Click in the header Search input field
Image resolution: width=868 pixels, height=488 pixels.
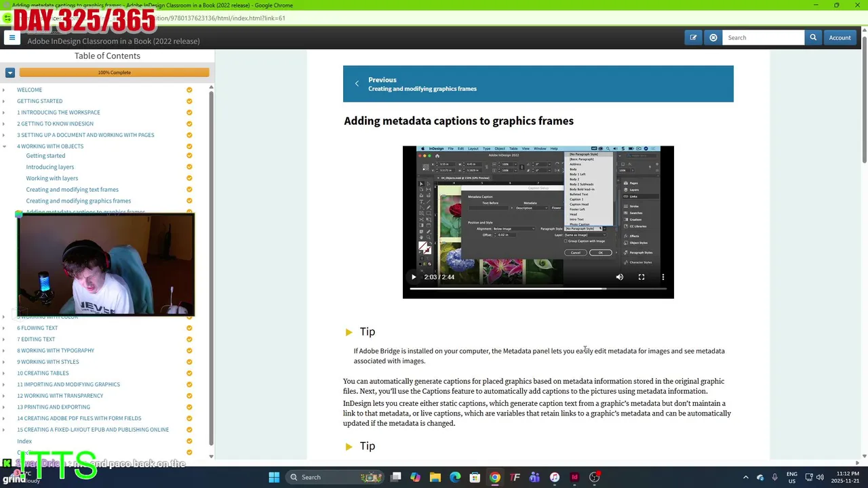pos(764,38)
